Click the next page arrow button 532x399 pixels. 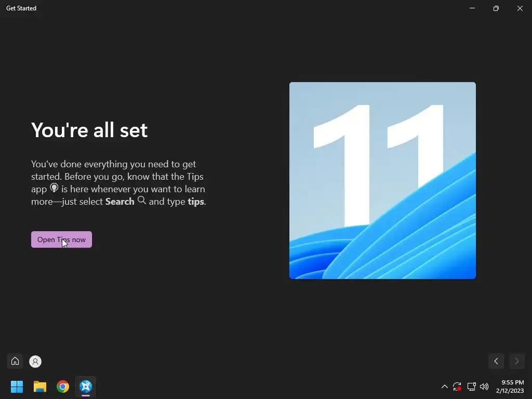(x=517, y=362)
